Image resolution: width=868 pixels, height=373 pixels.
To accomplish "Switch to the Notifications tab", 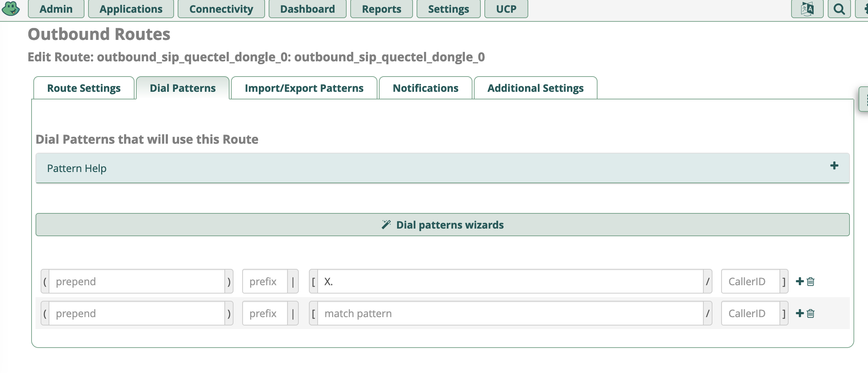I will pos(425,88).
